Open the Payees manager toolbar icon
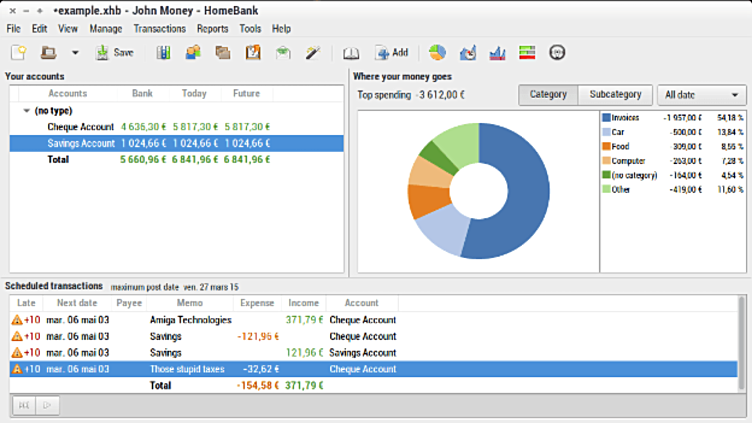The image size is (752, 423). pyautogui.click(x=193, y=52)
